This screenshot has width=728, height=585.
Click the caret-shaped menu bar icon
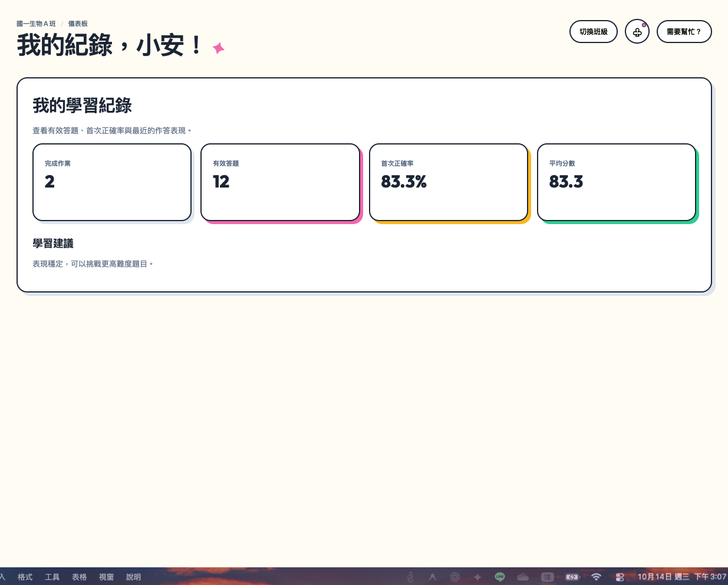pyautogui.click(x=433, y=577)
